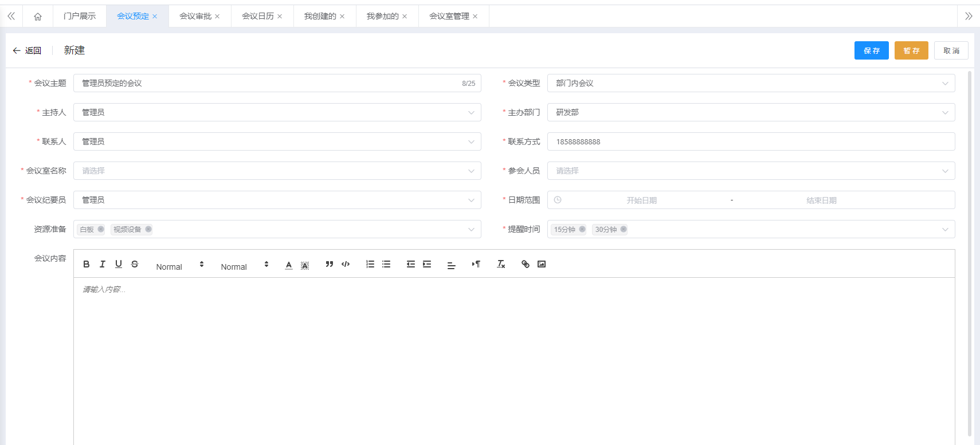Screen dimensions: 980x445
Task: Expand the 会议类型 dropdown
Action: pos(751,83)
